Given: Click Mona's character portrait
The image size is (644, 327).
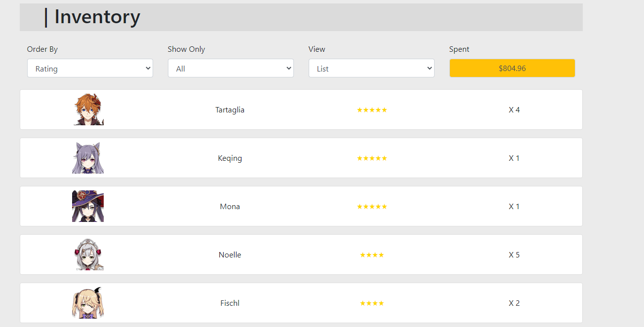Looking at the screenshot, I should 88,206.
